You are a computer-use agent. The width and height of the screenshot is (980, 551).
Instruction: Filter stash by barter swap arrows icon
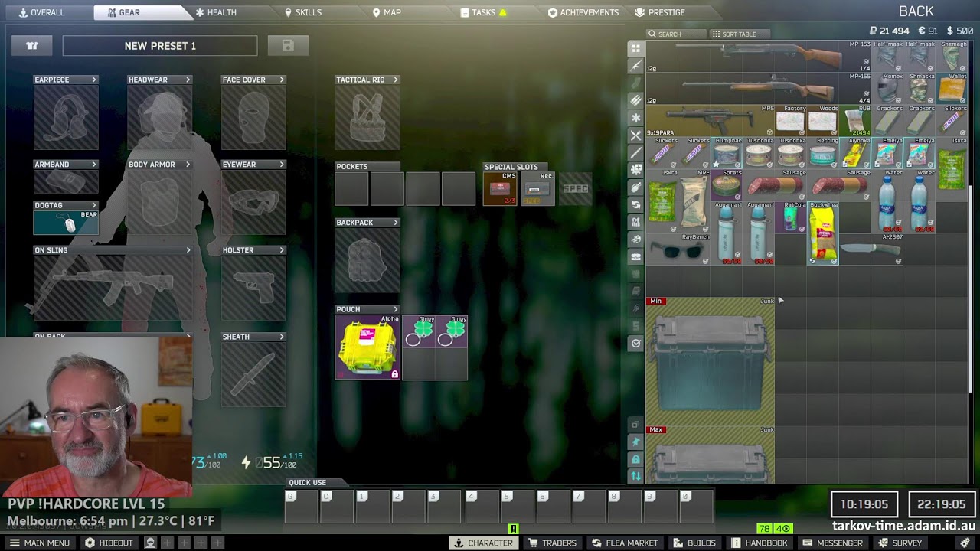tap(635, 204)
